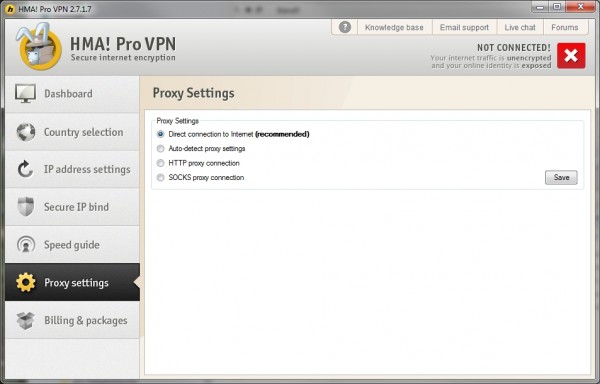Click the Proxy settings gear icon
The height and width of the screenshot is (384, 600).
[x=26, y=282]
